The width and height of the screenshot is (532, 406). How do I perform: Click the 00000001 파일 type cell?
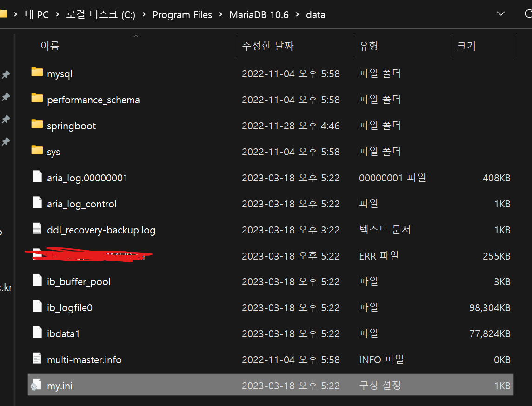[392, 178]
